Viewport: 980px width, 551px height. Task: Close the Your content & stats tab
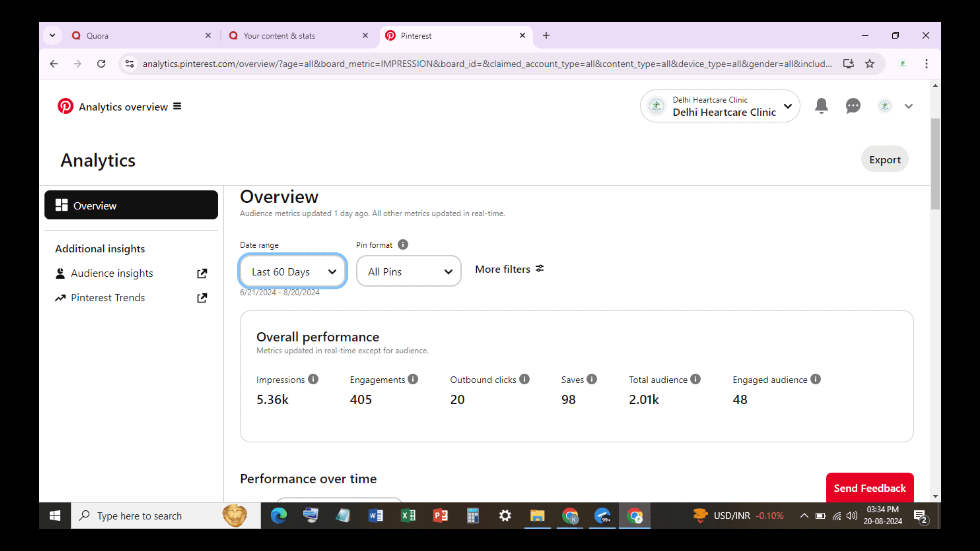click(x=365, y=35)
